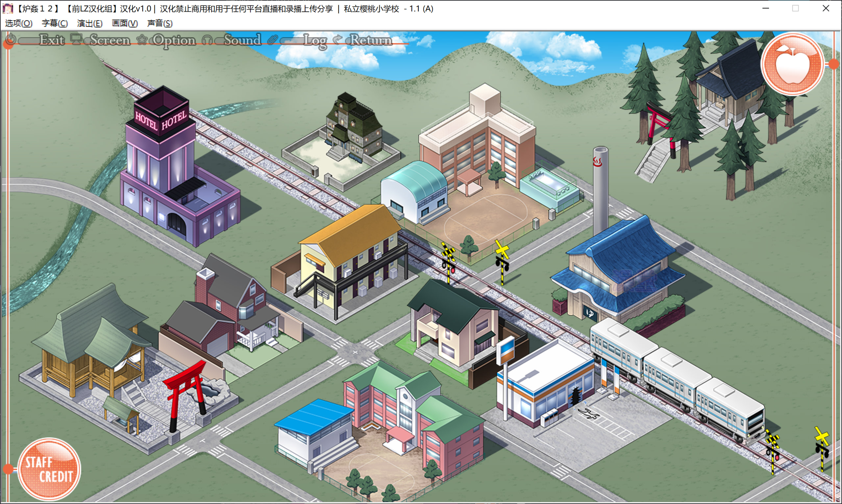Viewport: 842px width, 504px height.
Task: Open the 声音(S) menu
Action: pos(160,23)
